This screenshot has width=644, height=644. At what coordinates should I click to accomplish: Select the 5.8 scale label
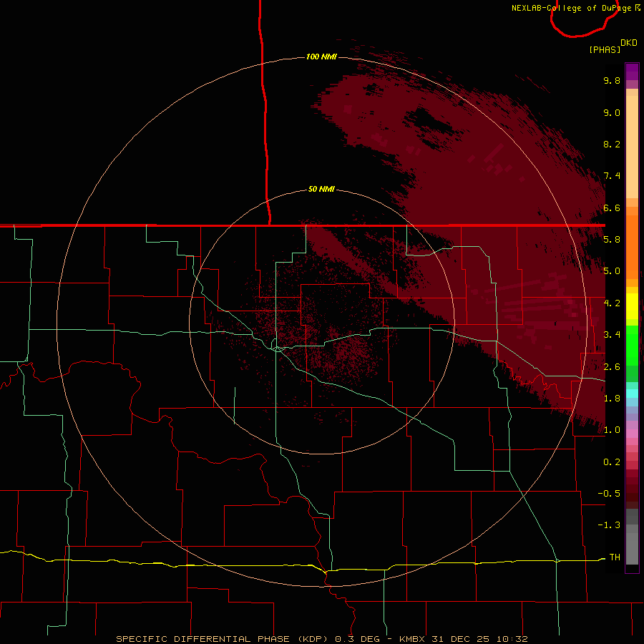pos(612,240)
